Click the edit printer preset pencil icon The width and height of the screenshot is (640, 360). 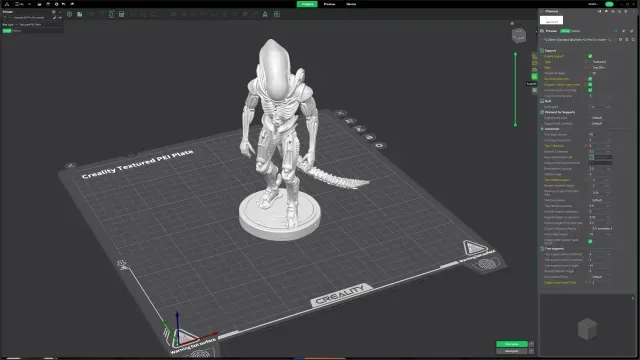[55, 18]
